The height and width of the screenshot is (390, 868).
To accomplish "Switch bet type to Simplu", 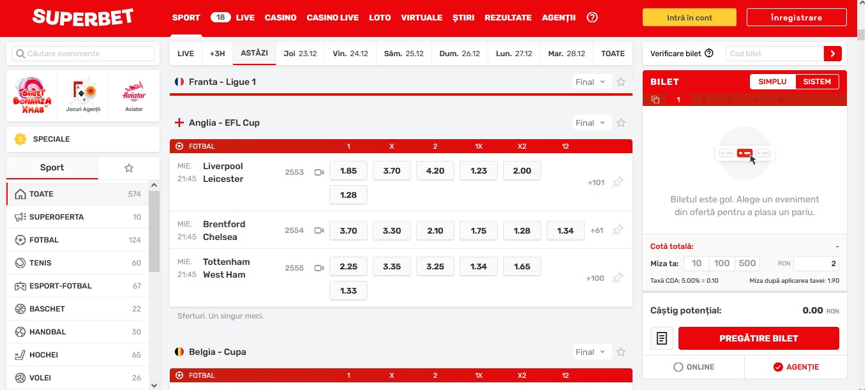I will 773,82.
